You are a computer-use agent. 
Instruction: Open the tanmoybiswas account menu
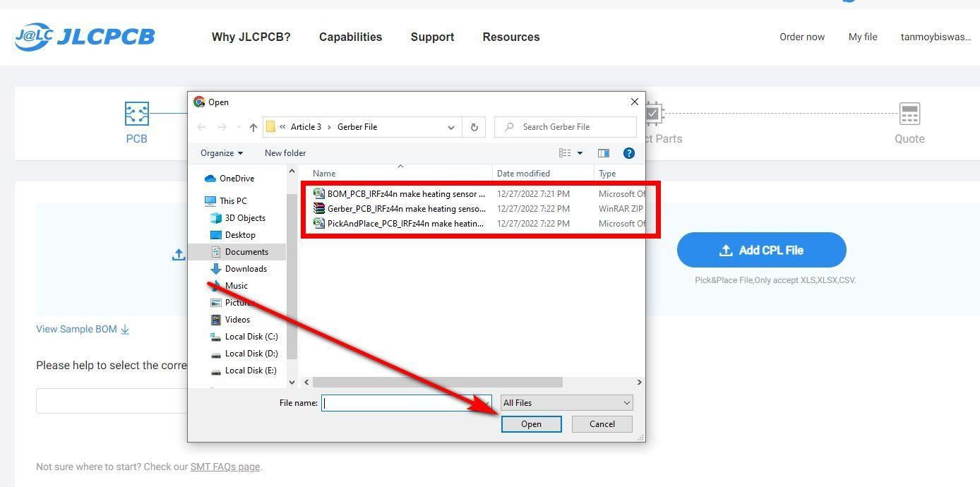[936, 37]
